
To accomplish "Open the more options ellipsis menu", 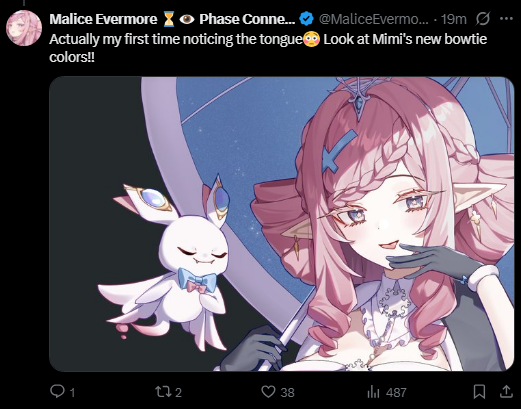I will coord(506,19).
